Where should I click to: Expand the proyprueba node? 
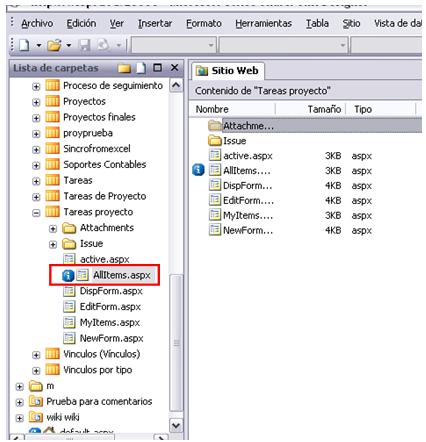(x=36, y=134)
